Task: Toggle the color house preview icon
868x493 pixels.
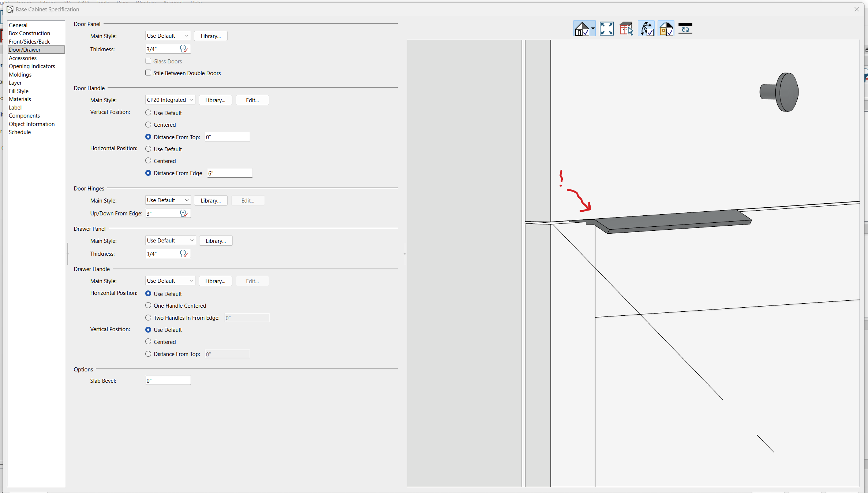Action: [x=666, y=29]
